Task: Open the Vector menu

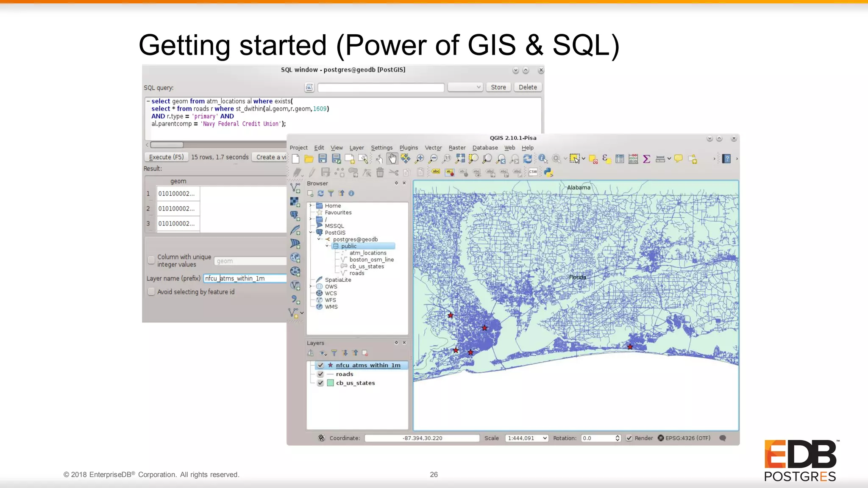Action: point(433,147)
